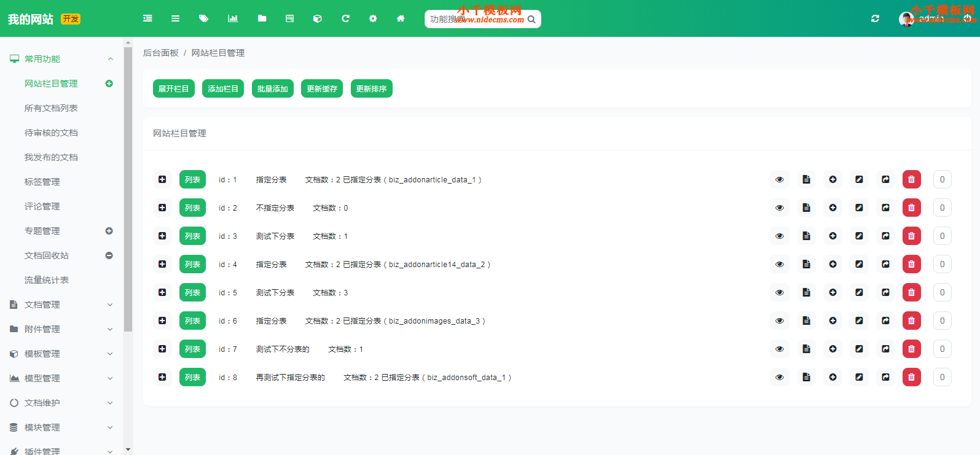Go to home via house icon
980x455 pixels.
tap(401, 18)
